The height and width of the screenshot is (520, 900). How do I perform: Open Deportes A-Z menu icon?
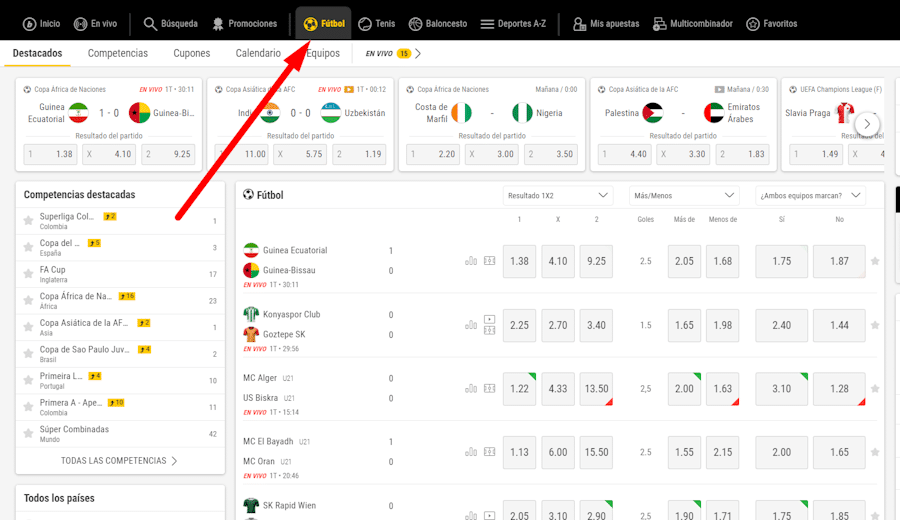(487, 24)
